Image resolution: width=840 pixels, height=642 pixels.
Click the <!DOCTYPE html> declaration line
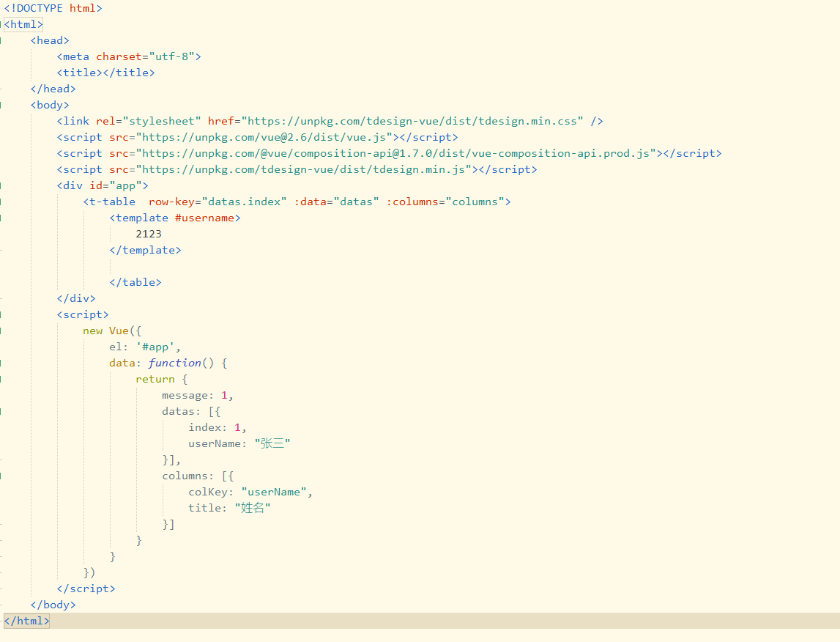(53, 8)
